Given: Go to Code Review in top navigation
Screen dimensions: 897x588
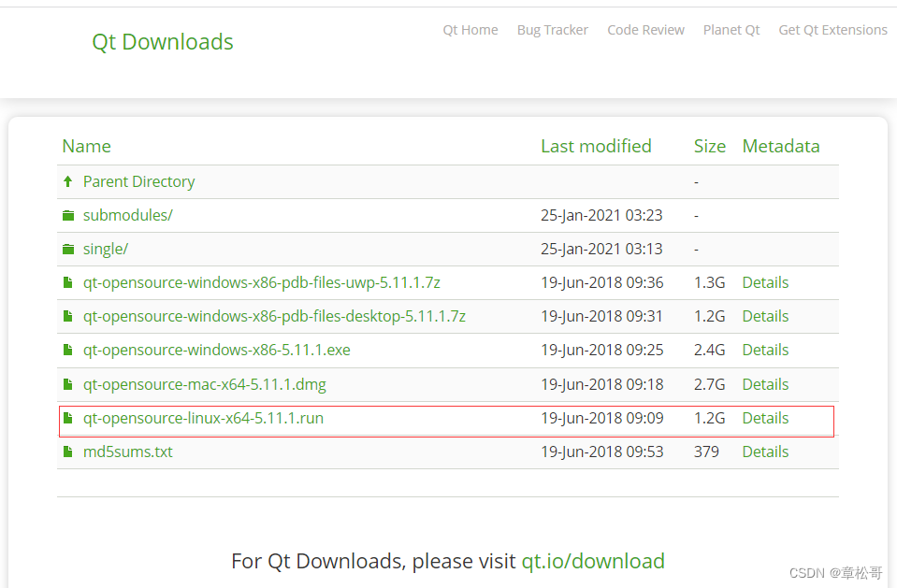Looking at the screenshot, I should tap(646, 30).
